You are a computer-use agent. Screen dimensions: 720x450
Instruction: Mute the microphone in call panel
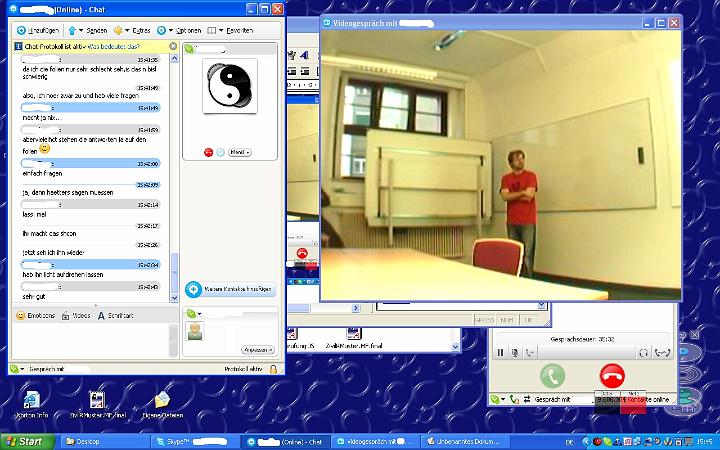515,353
